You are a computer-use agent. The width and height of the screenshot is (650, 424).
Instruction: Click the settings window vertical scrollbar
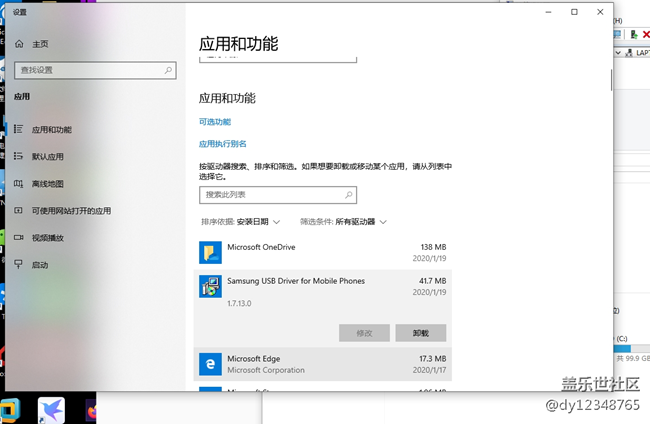pos(611,80)
